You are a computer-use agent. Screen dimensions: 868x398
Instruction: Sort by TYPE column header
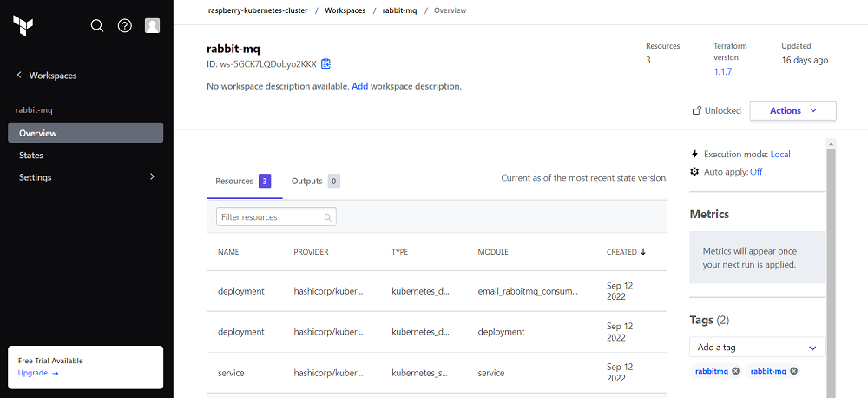(399, 252)
